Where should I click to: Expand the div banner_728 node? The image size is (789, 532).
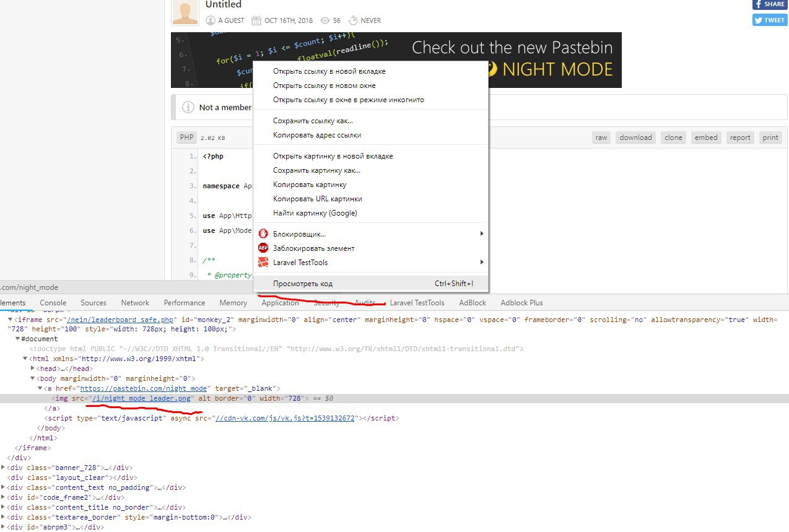(x=3, y=468)
